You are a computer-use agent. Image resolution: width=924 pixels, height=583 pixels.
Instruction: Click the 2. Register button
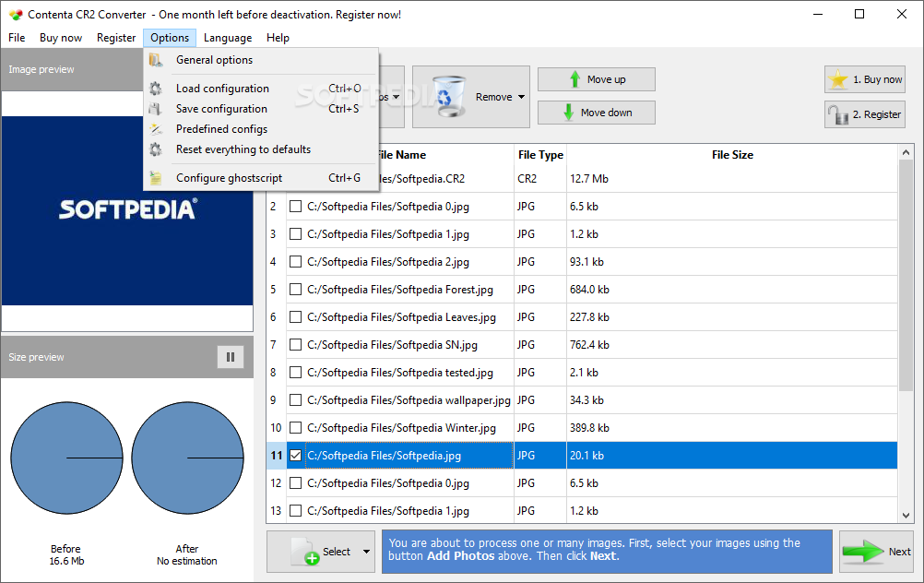(x=864, y=114)
